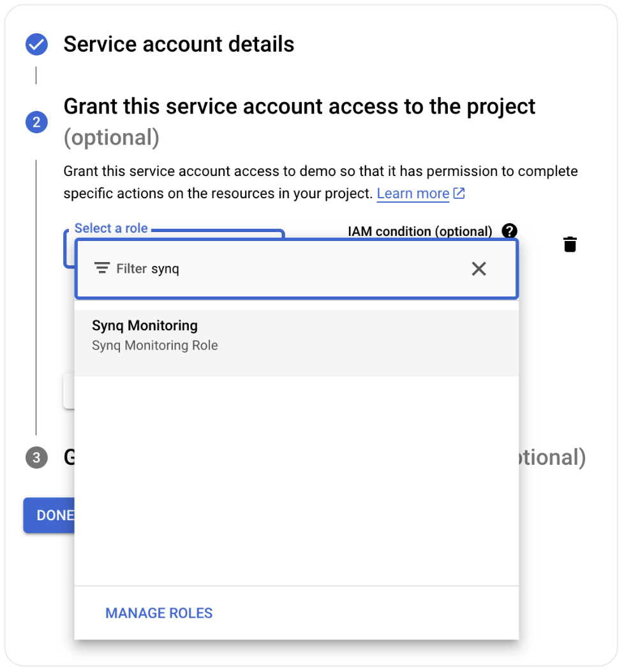Screen dimensions: 624x672
Task: Open the IAM condition help tooltip icon
Action: point(509,231)
